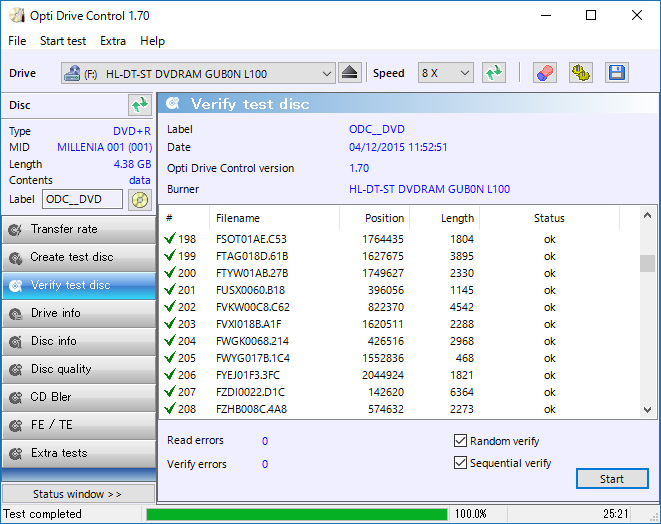Open the Drive selection dropdown
661x524 pixels.
click(198, 73)
